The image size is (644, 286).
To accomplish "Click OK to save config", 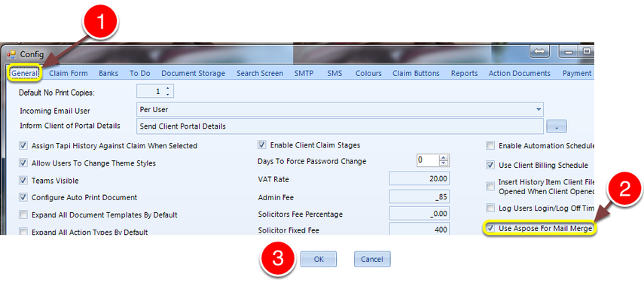I will click(x=319, y=260).
